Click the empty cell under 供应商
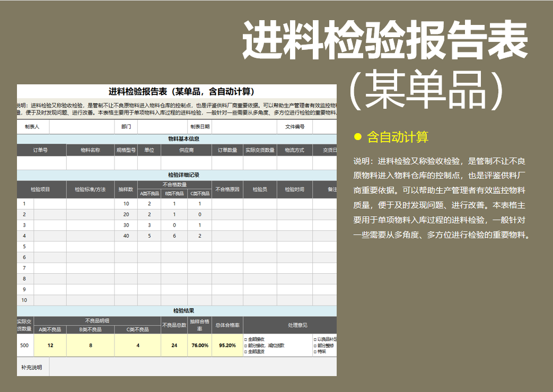Image resolution: width=553 pixels, height=392 pixels. pyautogui.click(x=186, y=163)
